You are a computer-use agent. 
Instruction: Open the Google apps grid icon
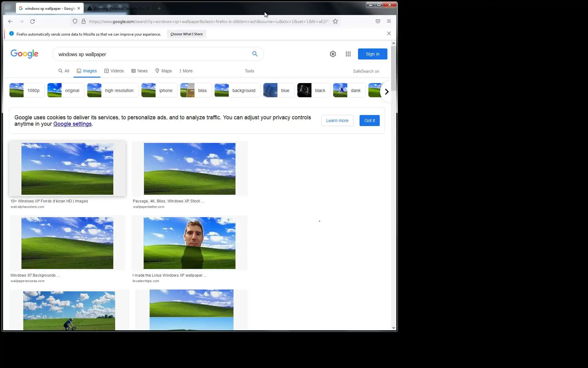(348, 54)
